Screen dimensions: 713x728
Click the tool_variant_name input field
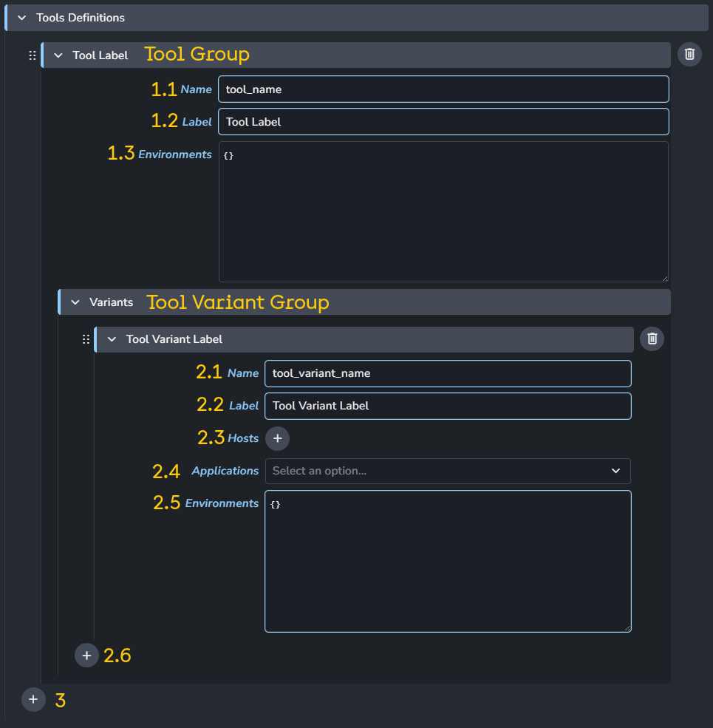tap(448, 373)
